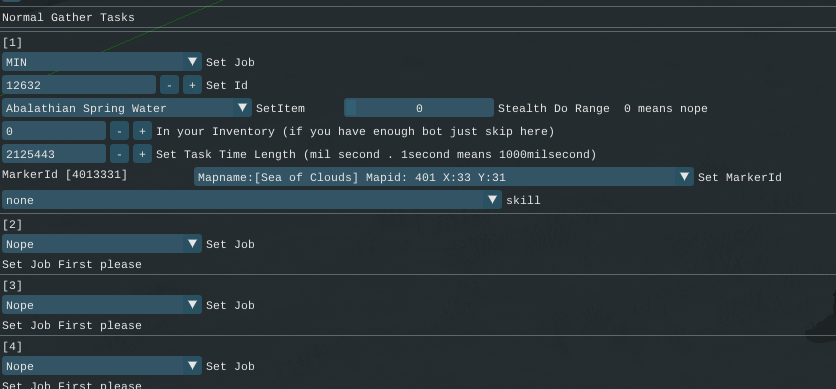Increase the In your Inventory count
The image size is (836, 389).
(142, 131)
